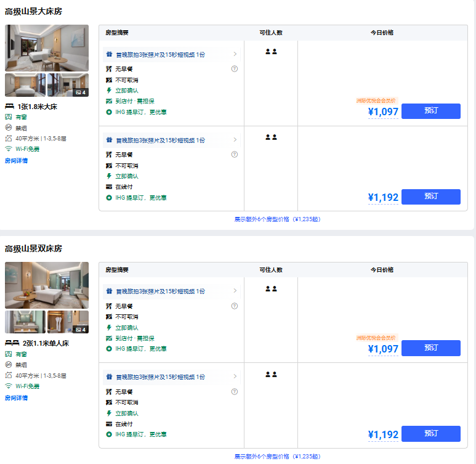The image size is (476, 464).
Task: Show 6 more room prices for King room
Action: tap(277, 219)
